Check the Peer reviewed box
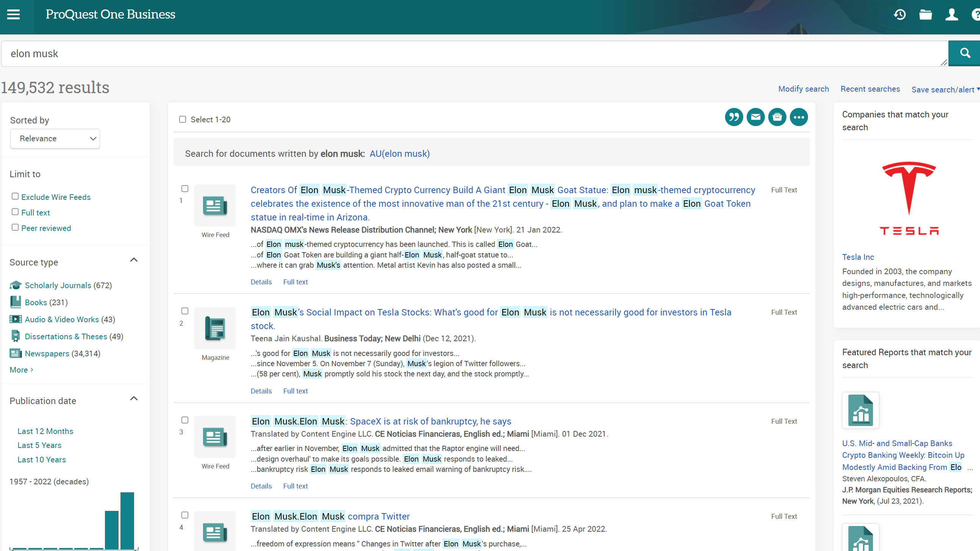 (15, 227)
